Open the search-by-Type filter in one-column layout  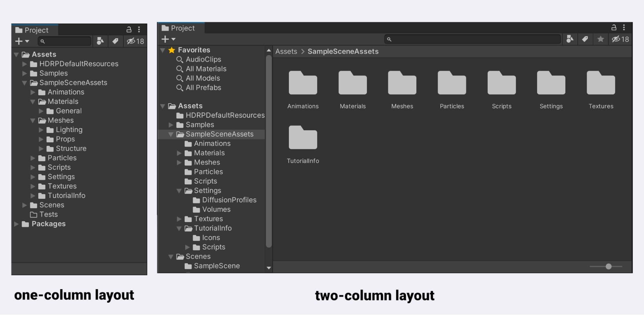[100, 41]
